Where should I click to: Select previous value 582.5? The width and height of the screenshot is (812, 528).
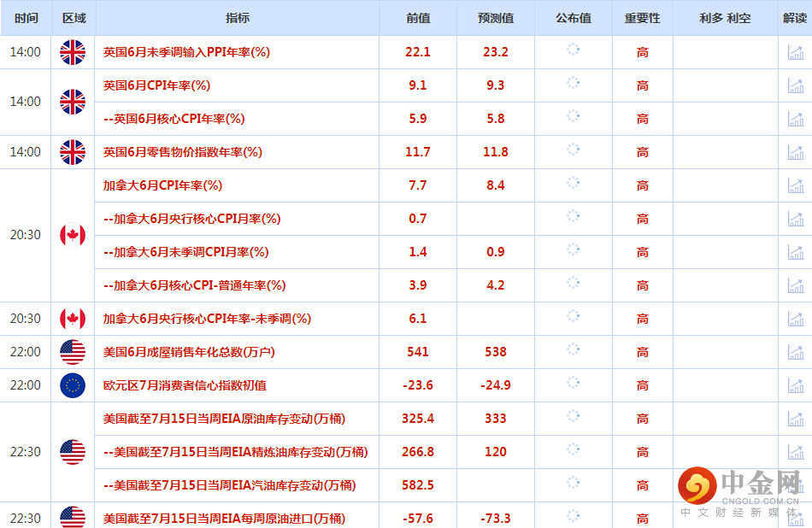pos(418,485)
